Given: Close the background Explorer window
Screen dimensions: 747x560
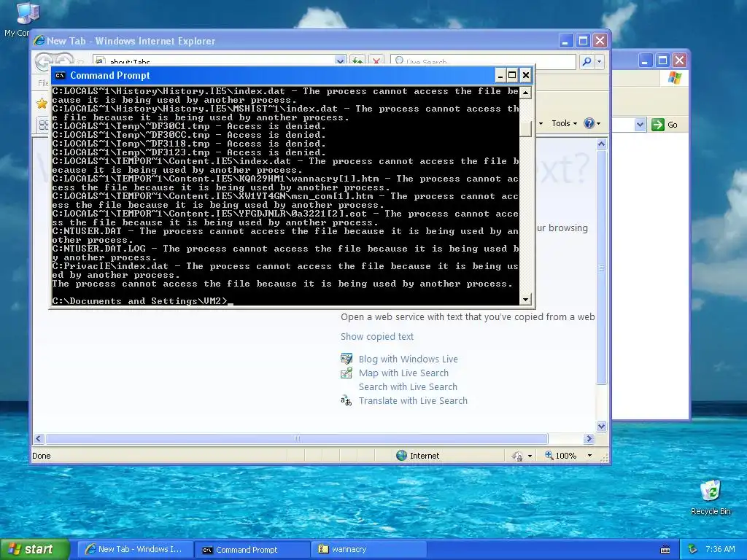Looking at the screenshot, I should [680, 61].
